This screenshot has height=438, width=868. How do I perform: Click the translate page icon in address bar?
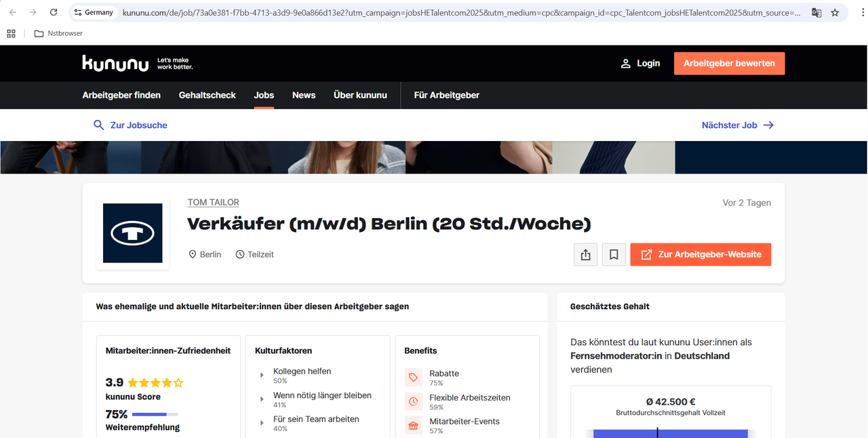816,12
